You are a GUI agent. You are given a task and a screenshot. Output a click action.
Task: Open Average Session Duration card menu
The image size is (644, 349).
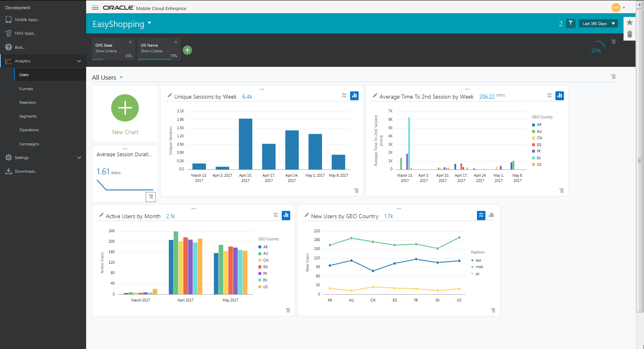(x=151, y=197)
